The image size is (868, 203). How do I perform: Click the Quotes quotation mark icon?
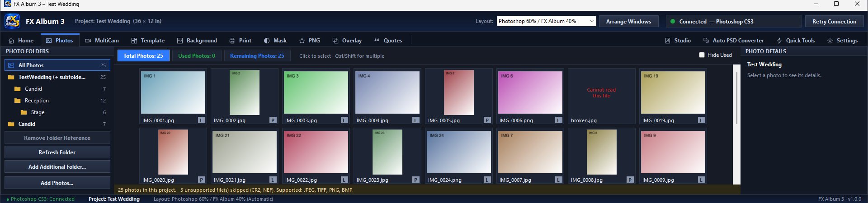377,41
